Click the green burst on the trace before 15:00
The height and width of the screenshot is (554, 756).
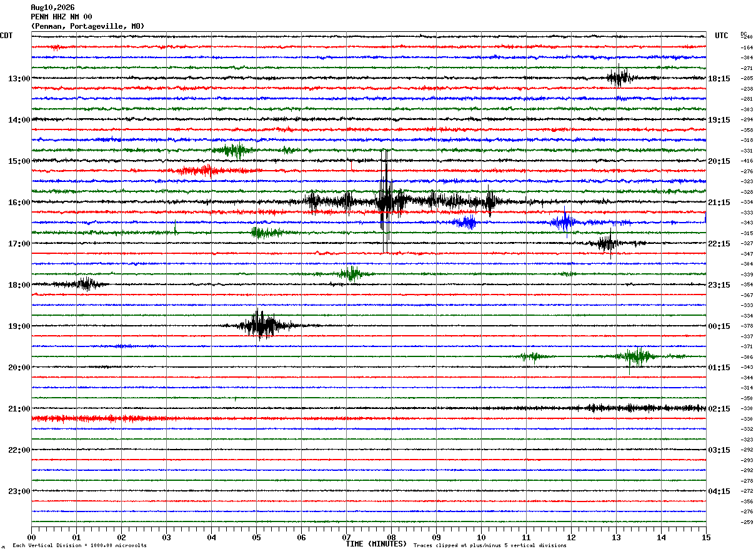[x=232, y=150]
